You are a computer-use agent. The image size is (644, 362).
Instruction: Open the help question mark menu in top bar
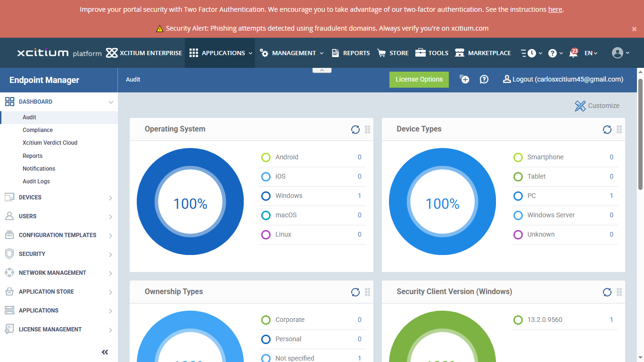pyautogui.click(x=555, y=53)
